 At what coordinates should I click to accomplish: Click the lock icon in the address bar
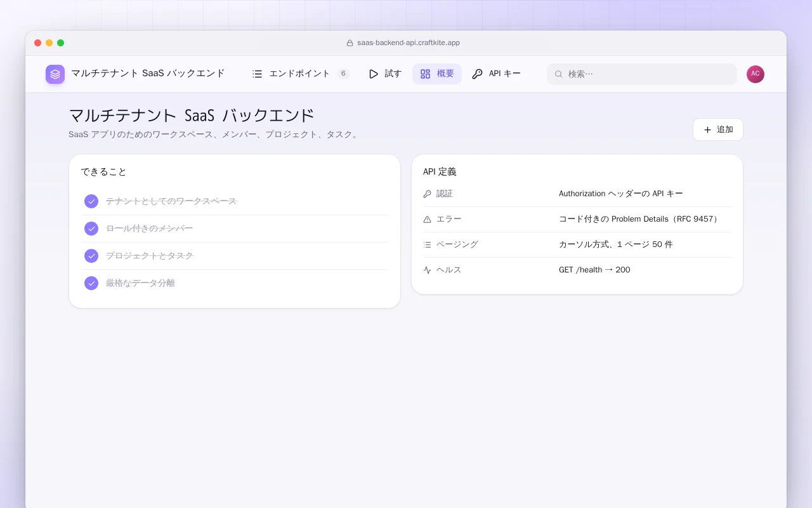click(x=350, y=43)
